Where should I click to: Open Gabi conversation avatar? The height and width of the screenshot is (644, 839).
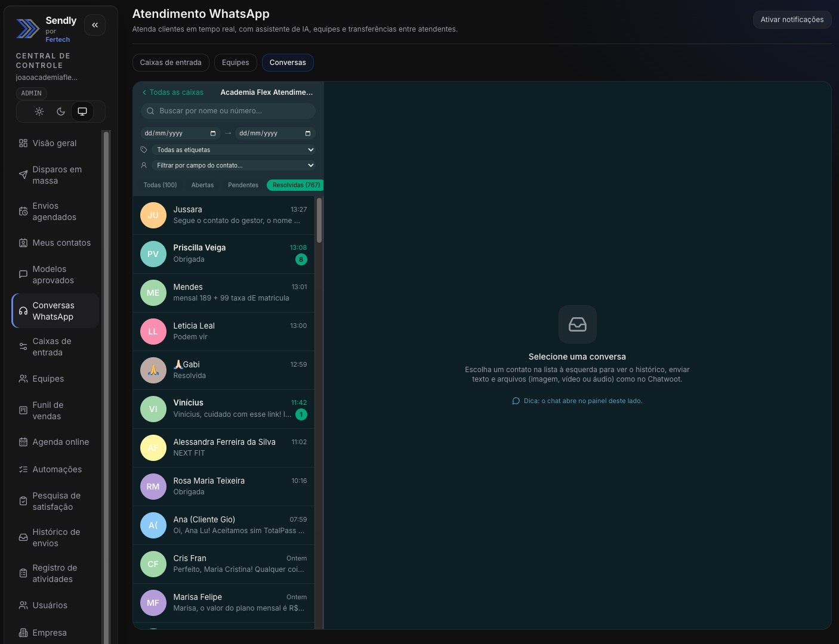click(x=153, y=370)
